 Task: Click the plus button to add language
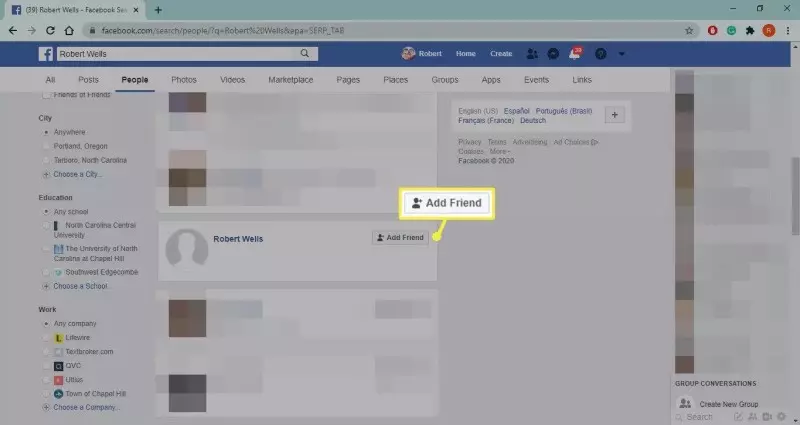(x=614, y=115)
